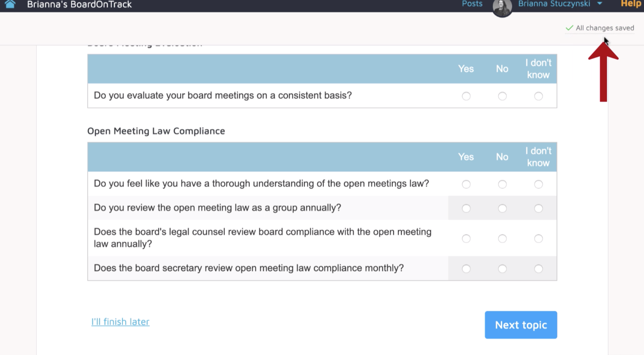Click the home icon in top bar
This screenshot has height=355, width=644.
pos(10,4)
